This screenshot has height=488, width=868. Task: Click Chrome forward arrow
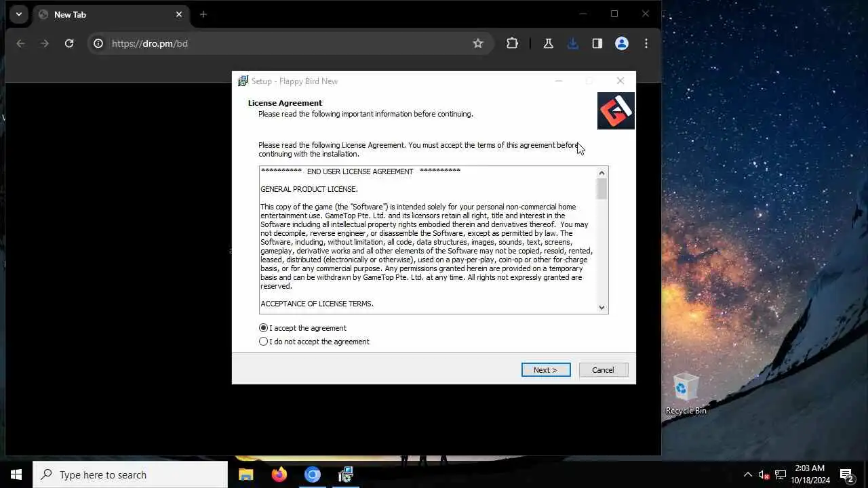[x=45, y=43]
